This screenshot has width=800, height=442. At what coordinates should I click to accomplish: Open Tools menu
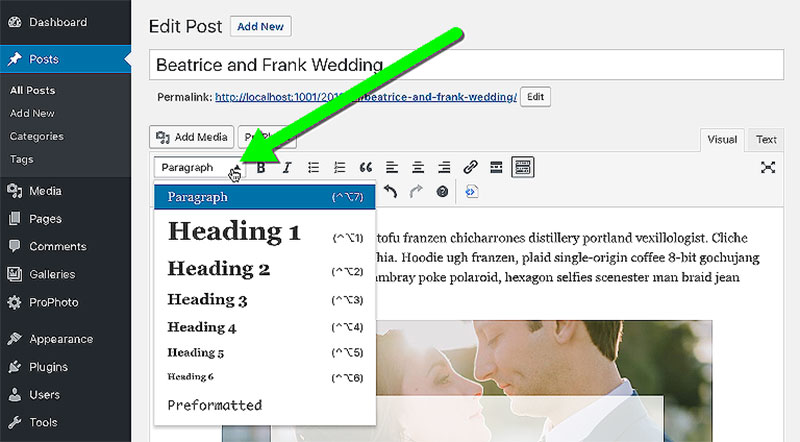[x=65, y=423]
